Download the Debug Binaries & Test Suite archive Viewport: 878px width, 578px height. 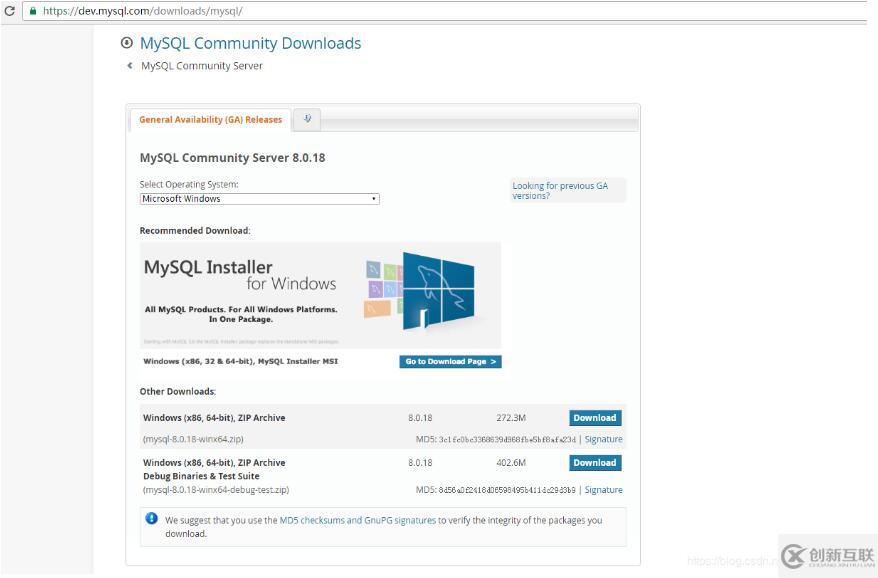pos(594,462)
